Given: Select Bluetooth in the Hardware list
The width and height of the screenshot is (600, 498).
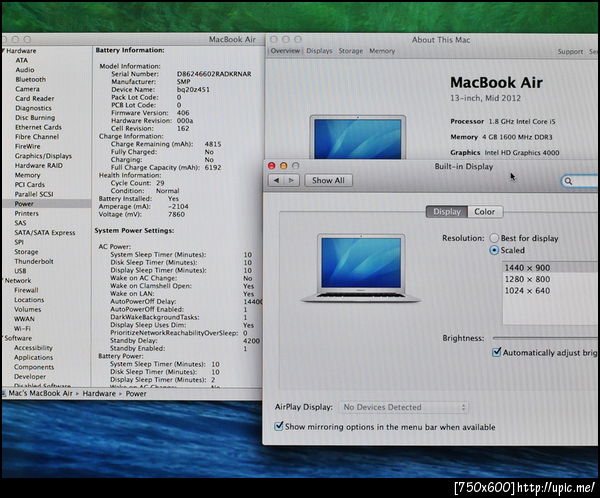Looking at the screenshot, I should tap(31, 80).
